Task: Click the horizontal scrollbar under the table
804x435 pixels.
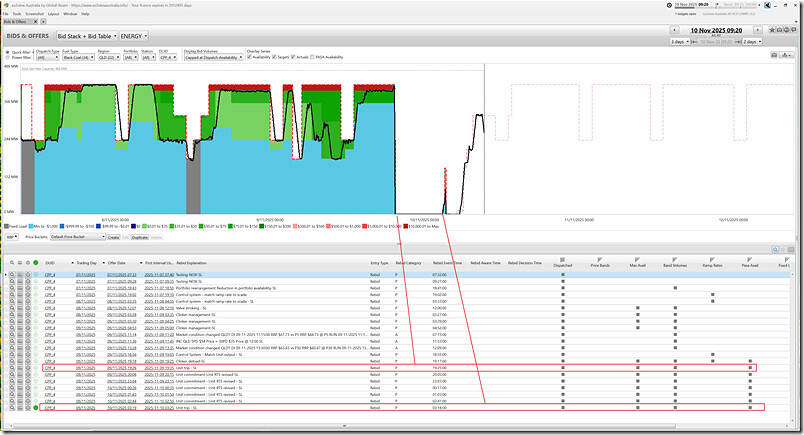Action: pyautogui.click(x=344, y=426)
